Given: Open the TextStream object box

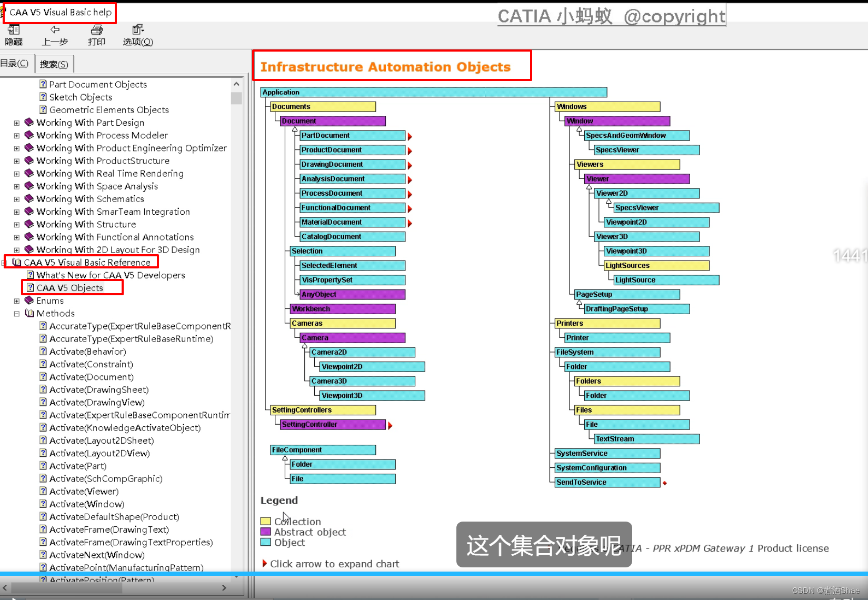Looking at the screenshot, I should [647, 439].
